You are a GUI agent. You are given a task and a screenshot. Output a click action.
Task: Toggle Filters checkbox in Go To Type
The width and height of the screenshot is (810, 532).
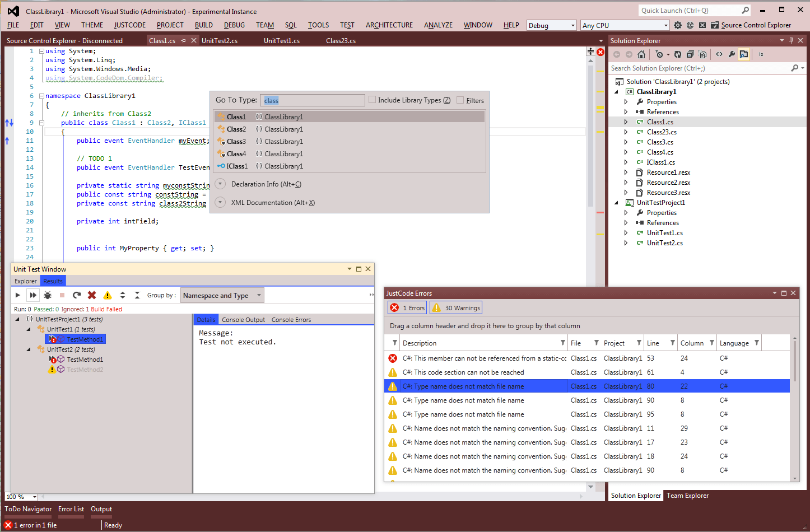click(460, 100)
